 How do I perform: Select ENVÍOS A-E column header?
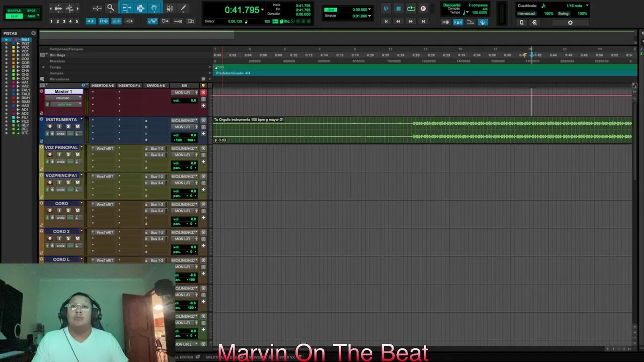155,85
